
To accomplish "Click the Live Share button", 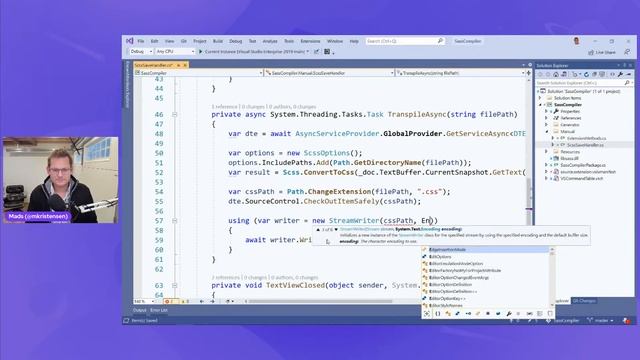I will [601, 52].
